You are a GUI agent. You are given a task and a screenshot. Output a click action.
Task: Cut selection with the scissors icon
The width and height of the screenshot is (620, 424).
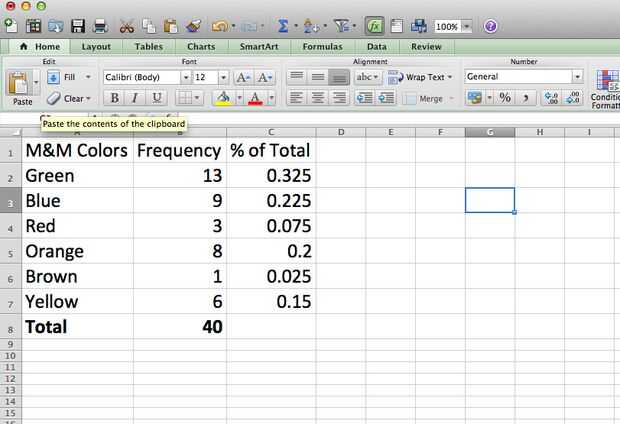[x=127, y=26]
